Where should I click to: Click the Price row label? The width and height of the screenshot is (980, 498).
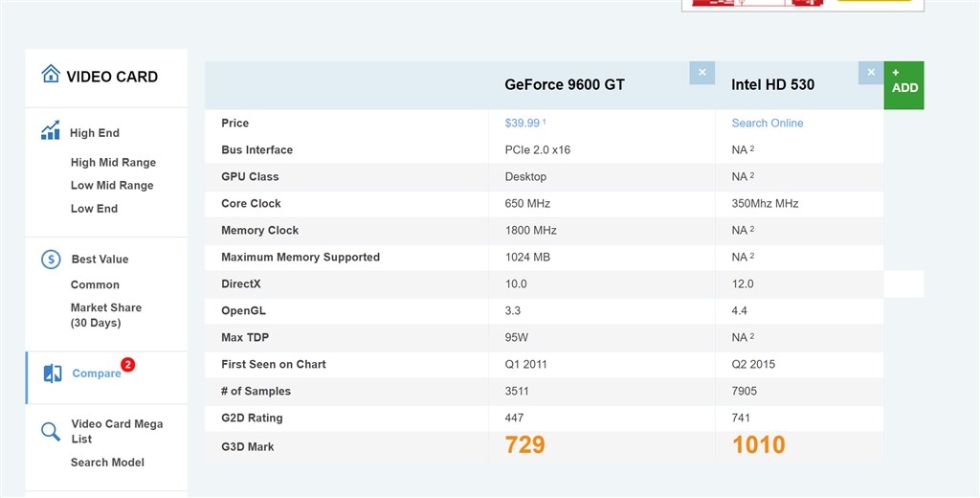click(x=235, y=124)
